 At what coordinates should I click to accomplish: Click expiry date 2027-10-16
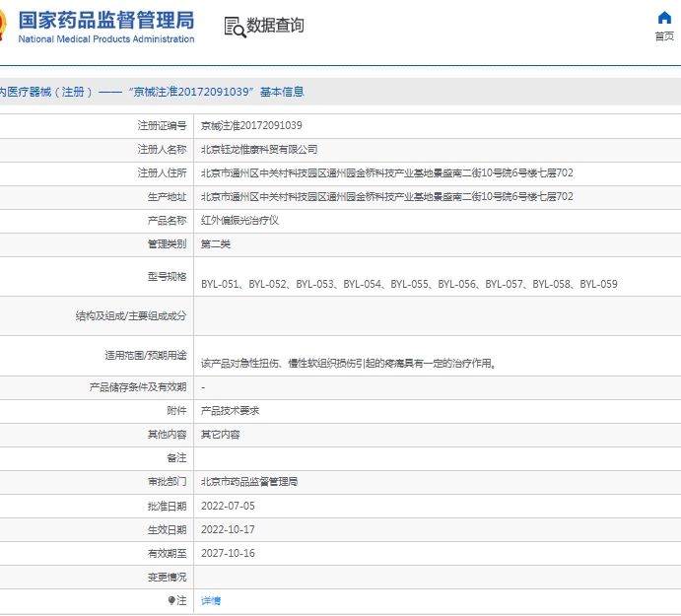tap(228, 554)
